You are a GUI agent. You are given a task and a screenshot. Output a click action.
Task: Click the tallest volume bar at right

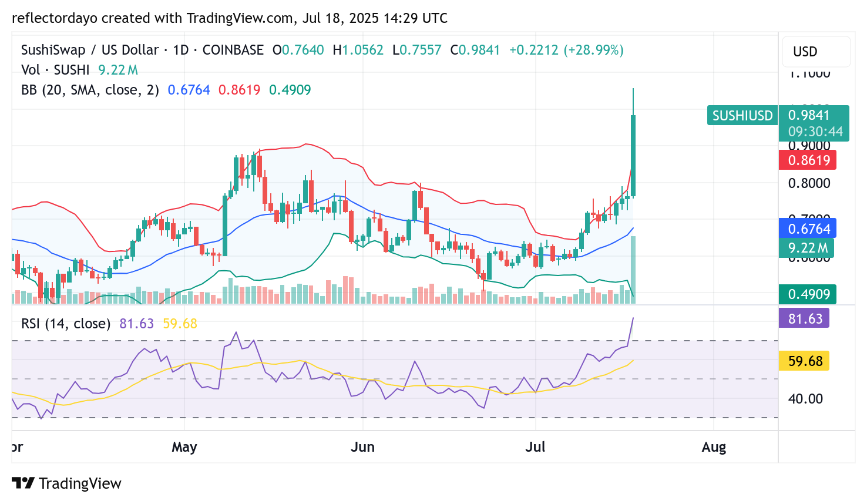[x=633, y=270]
